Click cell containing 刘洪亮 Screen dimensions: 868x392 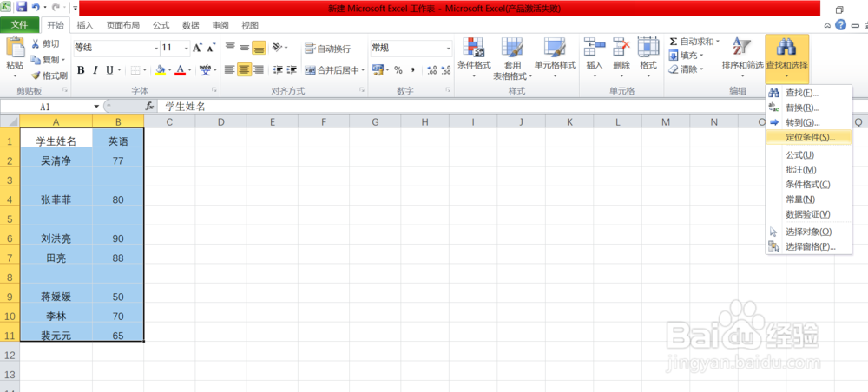coord(56,238)
